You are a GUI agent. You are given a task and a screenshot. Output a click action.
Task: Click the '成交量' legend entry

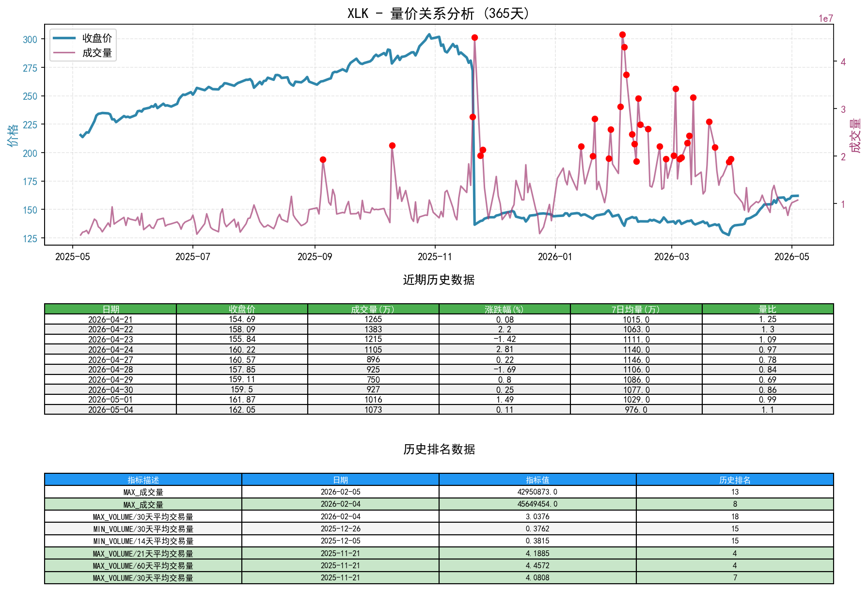[82, 53]
